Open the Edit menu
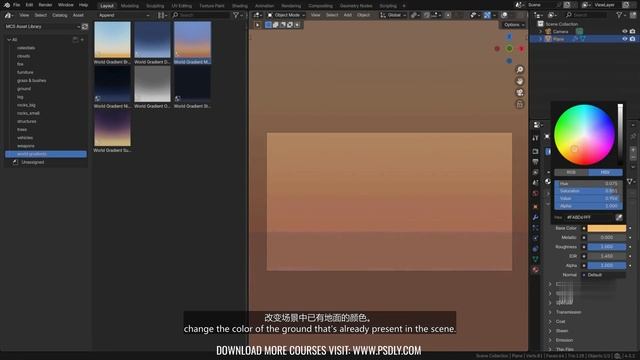Image resolution: width=640 pixels, height=360 pixels. coord(29,5)
